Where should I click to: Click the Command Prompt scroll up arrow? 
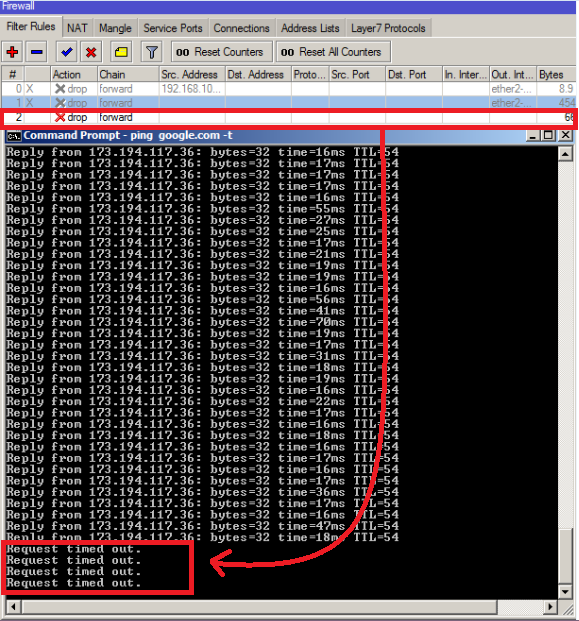[565, 154]
